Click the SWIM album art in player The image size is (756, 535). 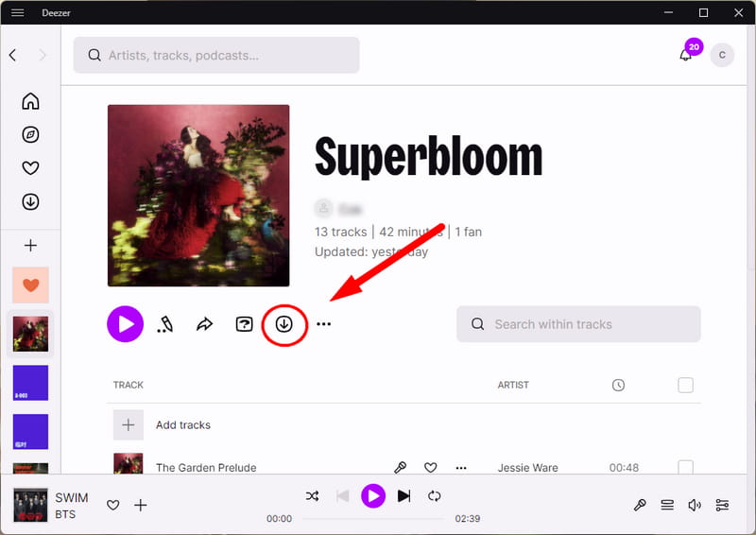tap(30, 505)
